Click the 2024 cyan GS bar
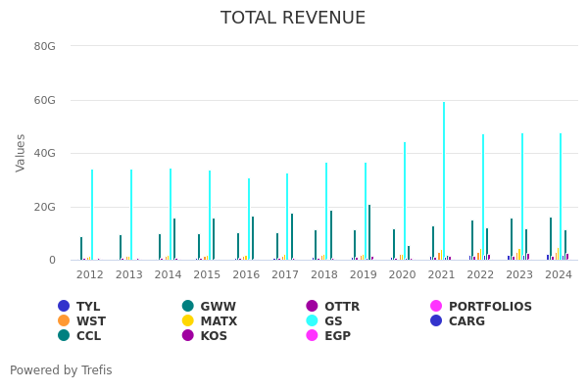 pyautogui.click(x=561, y=196)
